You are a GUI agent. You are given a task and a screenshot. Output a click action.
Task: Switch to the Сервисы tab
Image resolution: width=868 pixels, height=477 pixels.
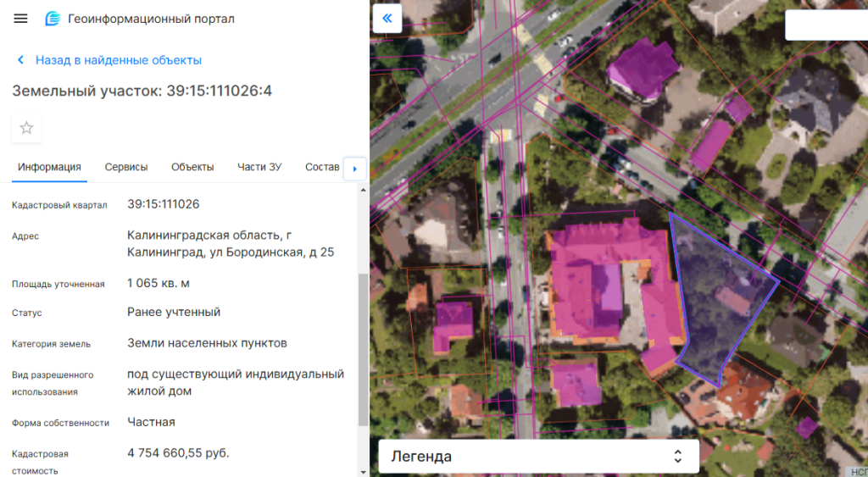[126, 167]
